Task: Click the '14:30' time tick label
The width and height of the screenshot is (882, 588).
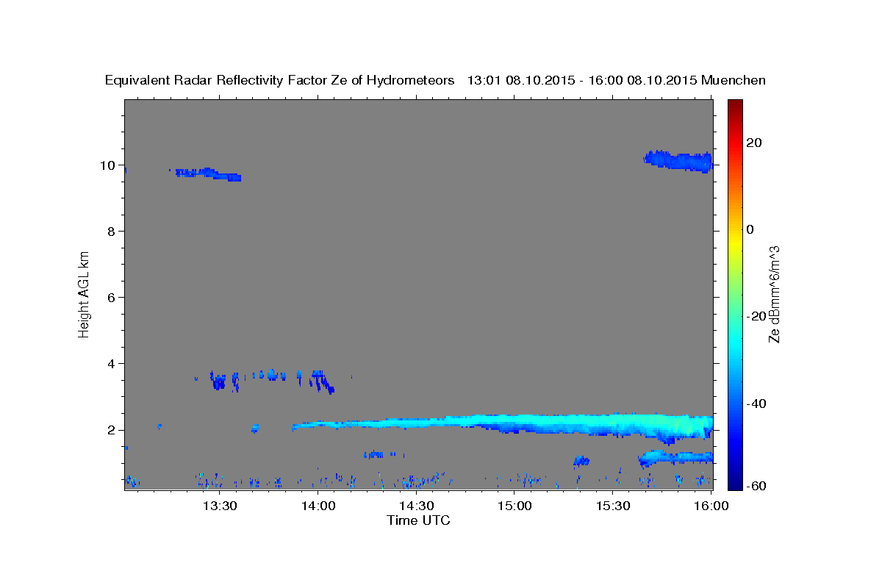Action: pos(416,506)
